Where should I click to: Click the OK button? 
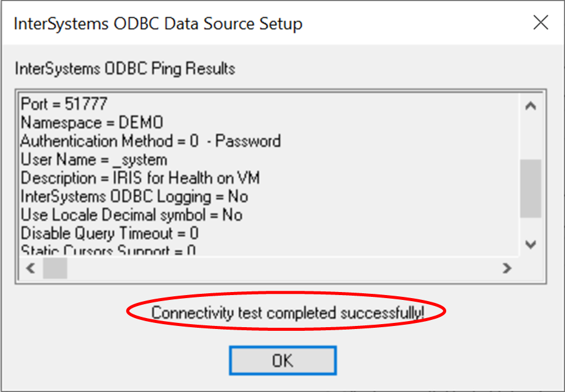pyautogui.click(x=282, y=360)
